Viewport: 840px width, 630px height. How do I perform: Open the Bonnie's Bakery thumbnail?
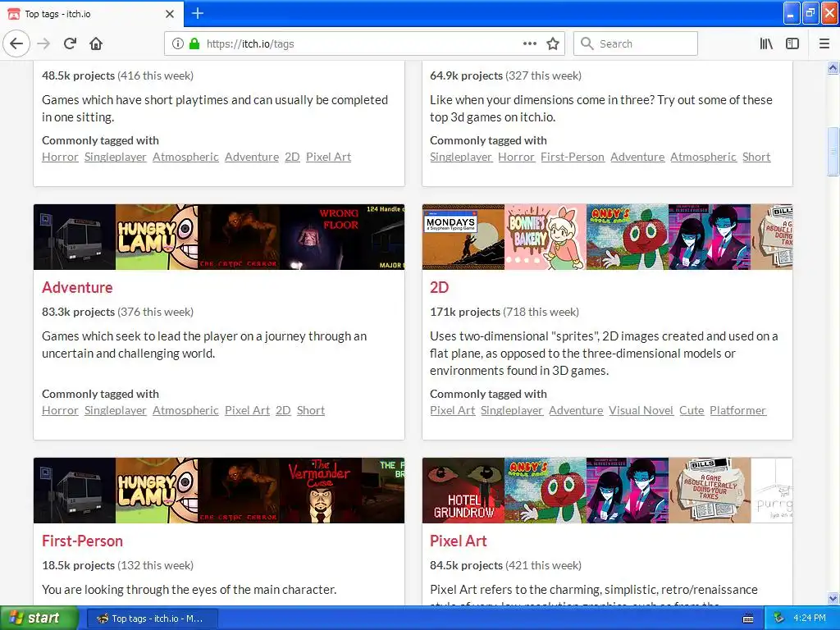[x=546, y=237]
